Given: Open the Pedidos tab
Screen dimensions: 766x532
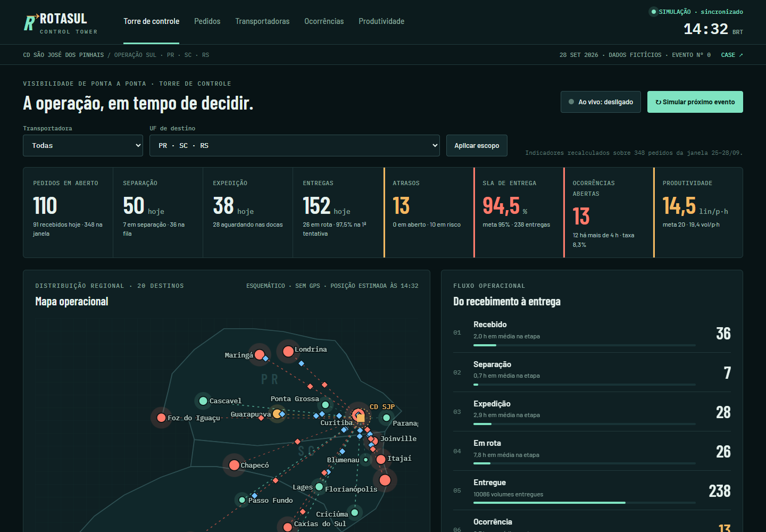Looking at the screenshot, I should click(x=207, y=21).
